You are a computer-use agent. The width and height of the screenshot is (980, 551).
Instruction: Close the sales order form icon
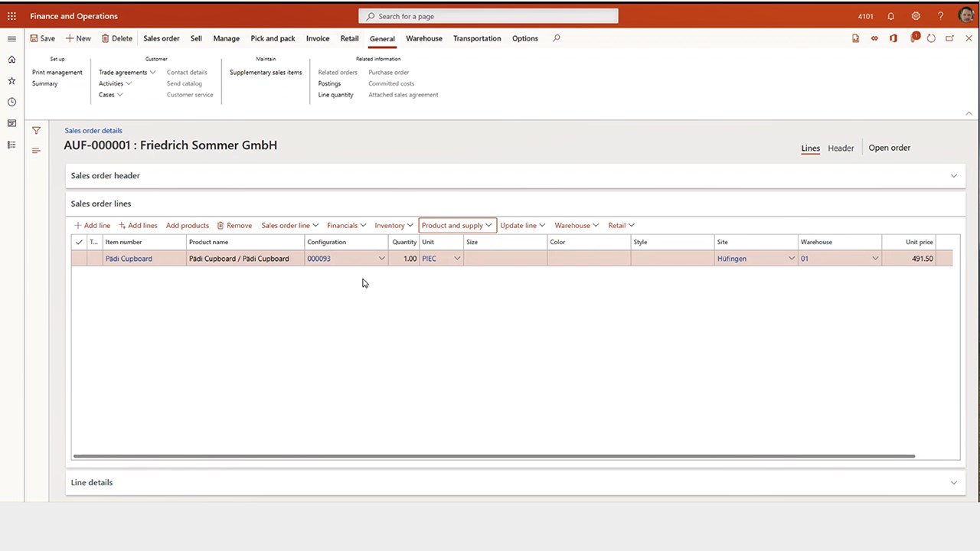(969, 38)
